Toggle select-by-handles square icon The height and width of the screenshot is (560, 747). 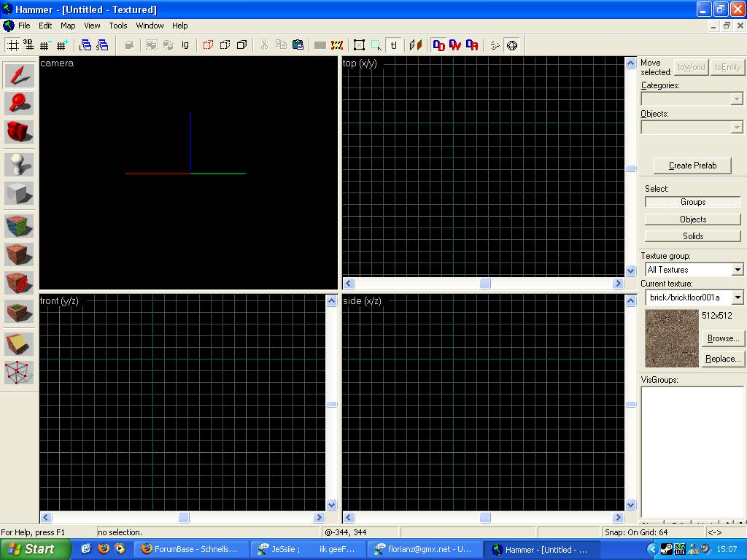click(x=359, y=45)
